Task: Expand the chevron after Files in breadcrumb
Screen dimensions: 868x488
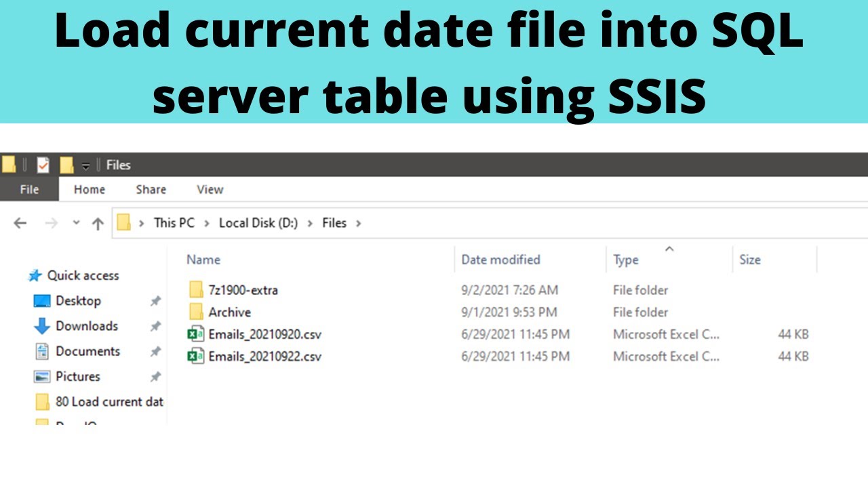Action: [358, 223]
